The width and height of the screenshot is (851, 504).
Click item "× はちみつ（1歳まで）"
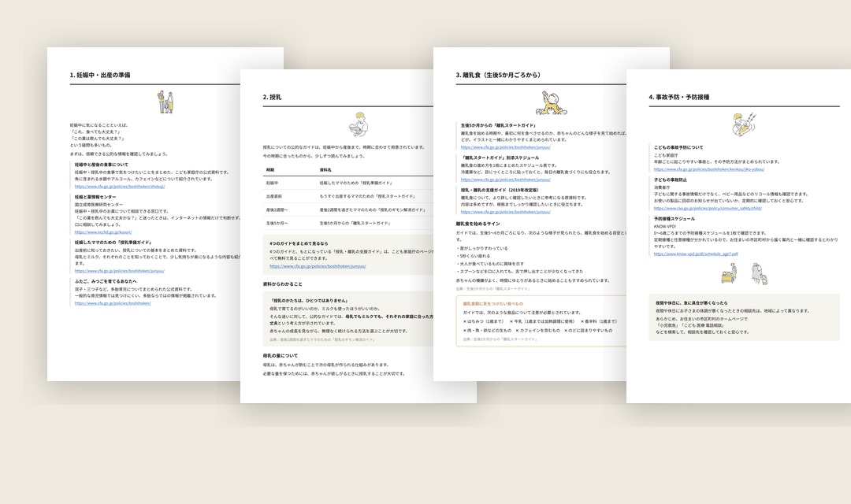(x=484, y=322)
